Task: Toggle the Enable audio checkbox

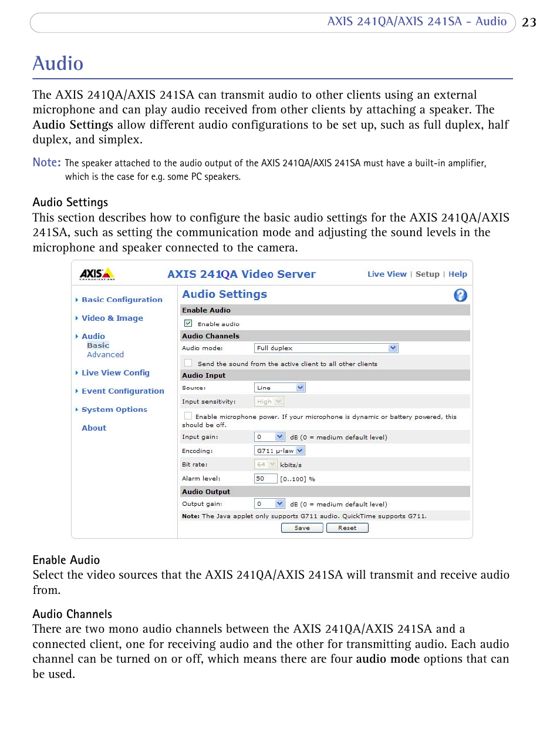Action: 188,323
